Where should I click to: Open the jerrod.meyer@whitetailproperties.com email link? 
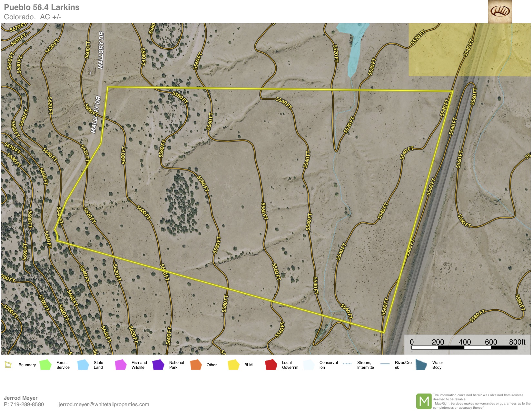[x=104, y=405]
